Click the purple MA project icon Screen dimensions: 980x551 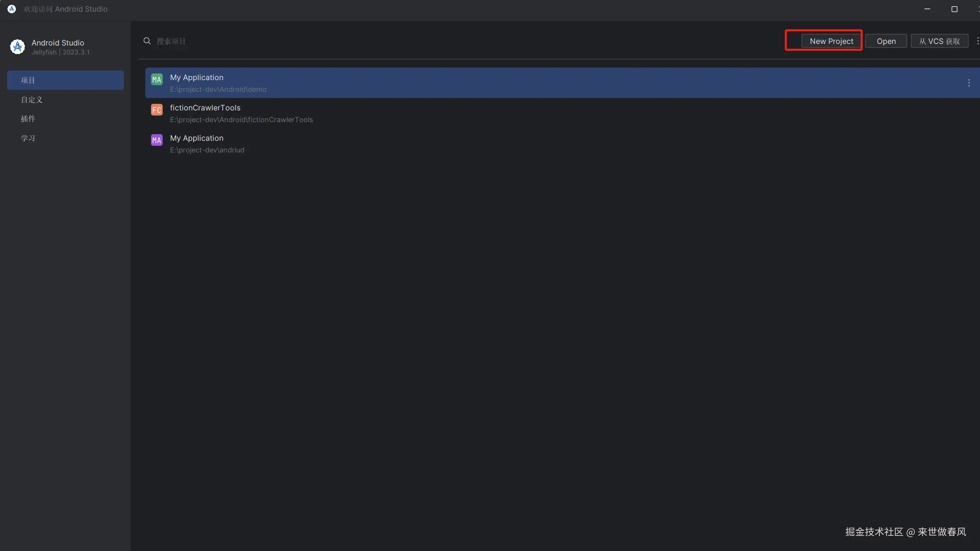coord(156,140)
